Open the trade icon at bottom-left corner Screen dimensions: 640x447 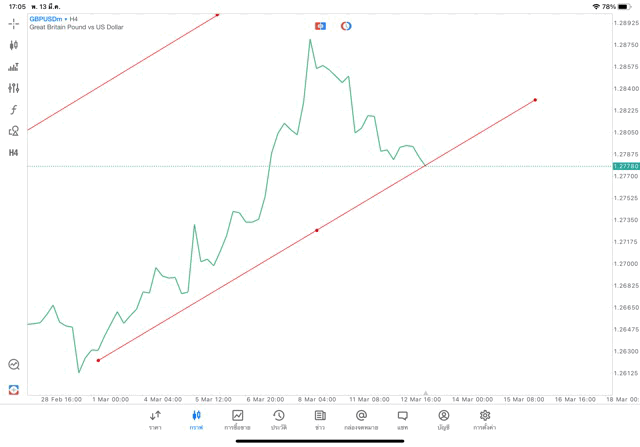pyautogui.click(x=14, y=389)
